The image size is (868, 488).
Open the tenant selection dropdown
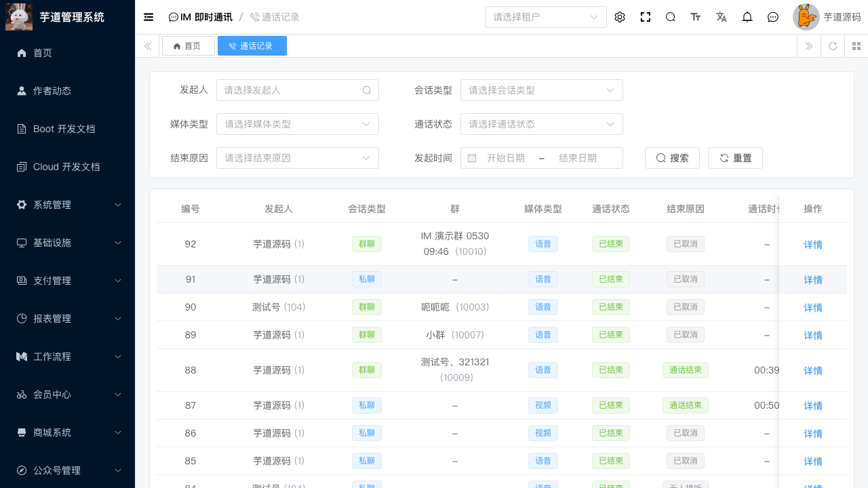pyautogui.click(x=546, y=17)
